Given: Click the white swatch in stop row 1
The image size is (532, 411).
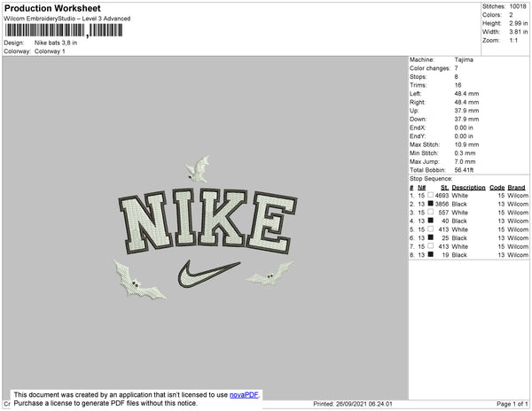Looking at the screenshot, I should tap(431, 195).
